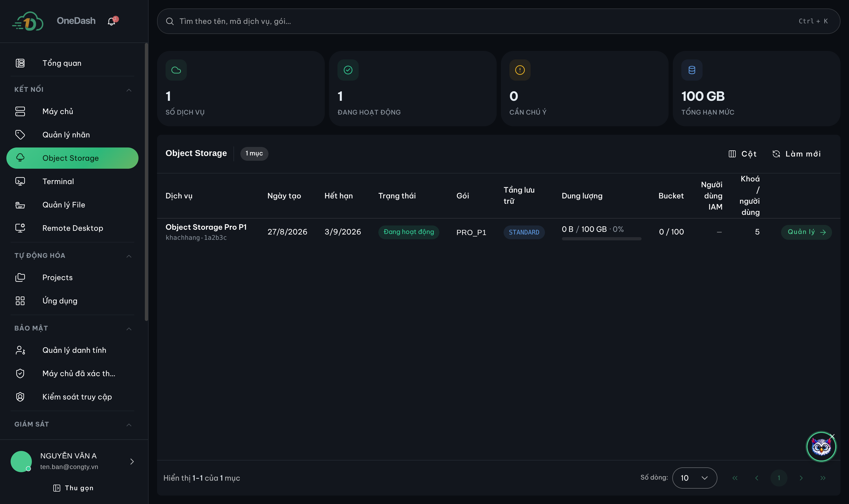The image size is (849, 504).
Task: Focus the search field
Action: tap(499, 21)
